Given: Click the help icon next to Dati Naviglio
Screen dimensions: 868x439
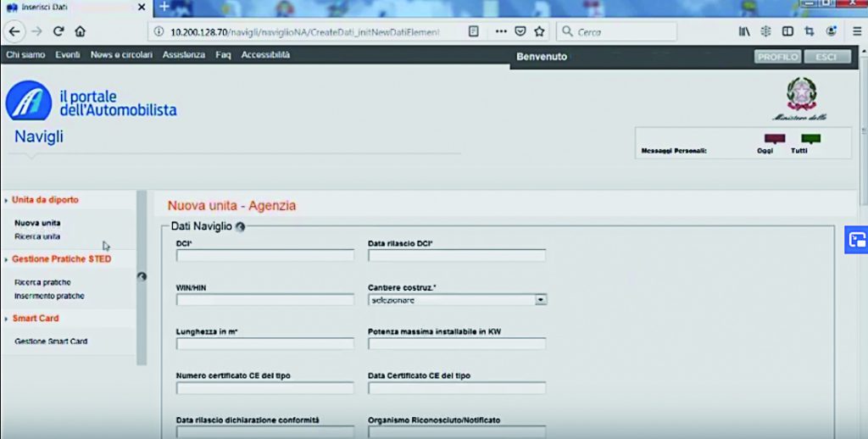Looking at the screenshot, I should tap(240, 227).
